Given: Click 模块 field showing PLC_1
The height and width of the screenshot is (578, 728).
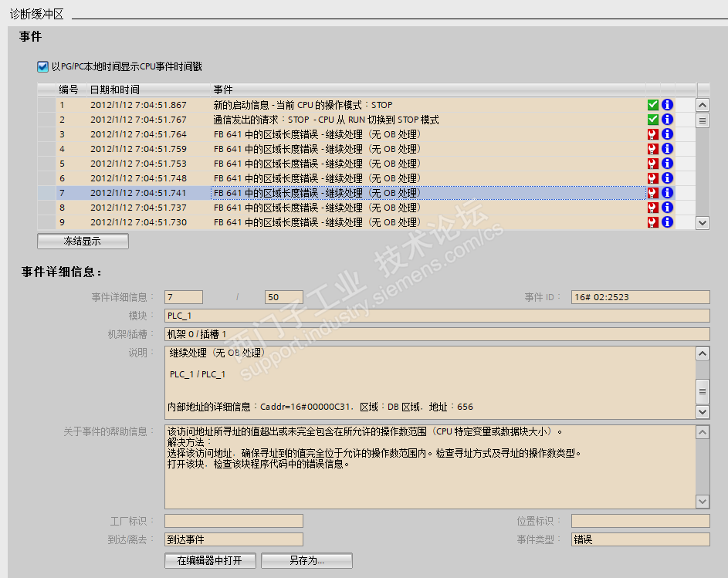Looking at the screenshot, I should pos(437,316).
